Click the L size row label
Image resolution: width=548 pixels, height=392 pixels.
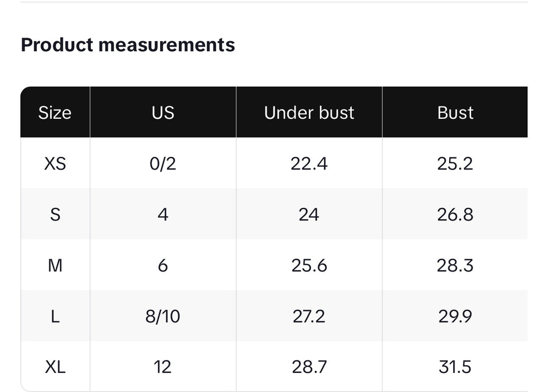[55, 317]
